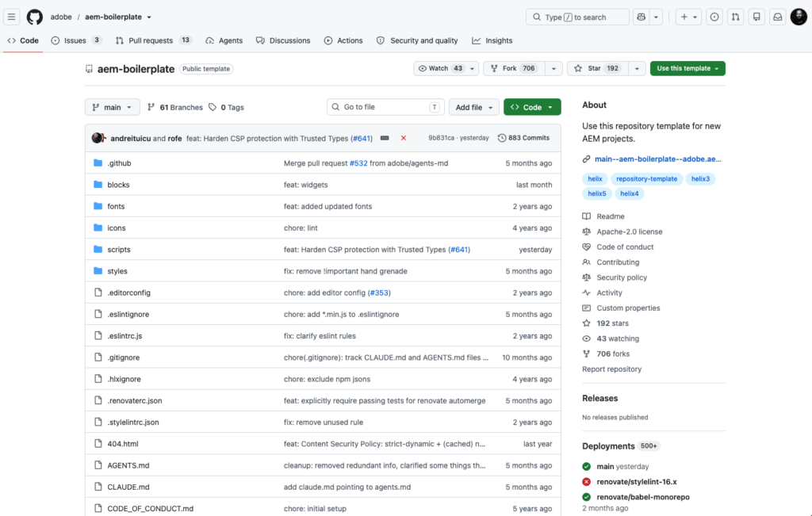This screenshot has width=812, height=516.
Task: Click the green check next to main deployment
Action: [x=586, y=466]
